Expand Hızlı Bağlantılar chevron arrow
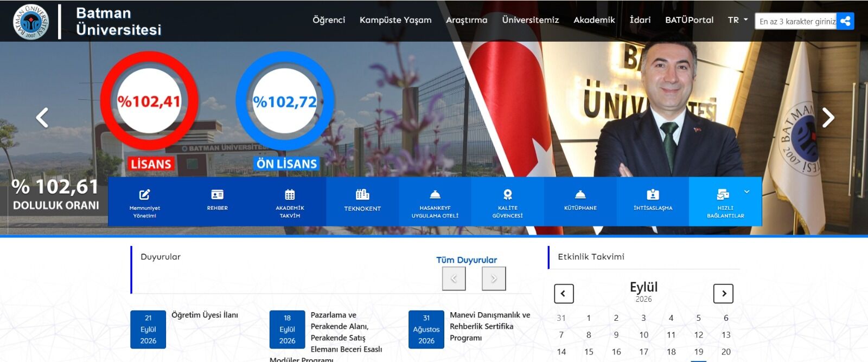 (746, 192)
